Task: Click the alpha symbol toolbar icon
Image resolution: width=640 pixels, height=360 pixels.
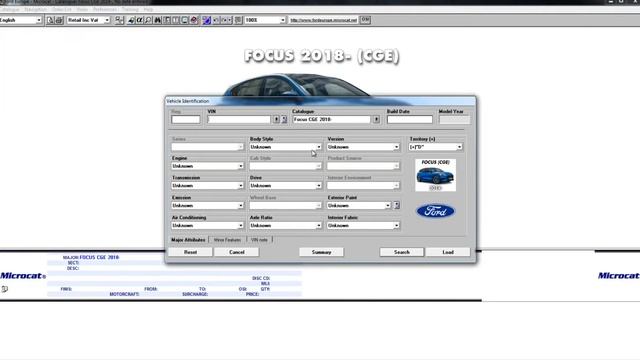Action: [140, 20]
